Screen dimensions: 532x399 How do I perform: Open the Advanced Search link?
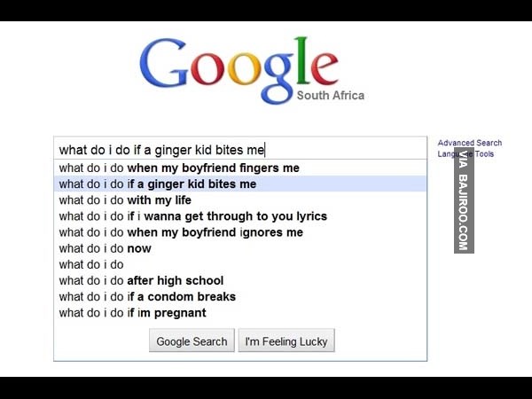point(470,143)
